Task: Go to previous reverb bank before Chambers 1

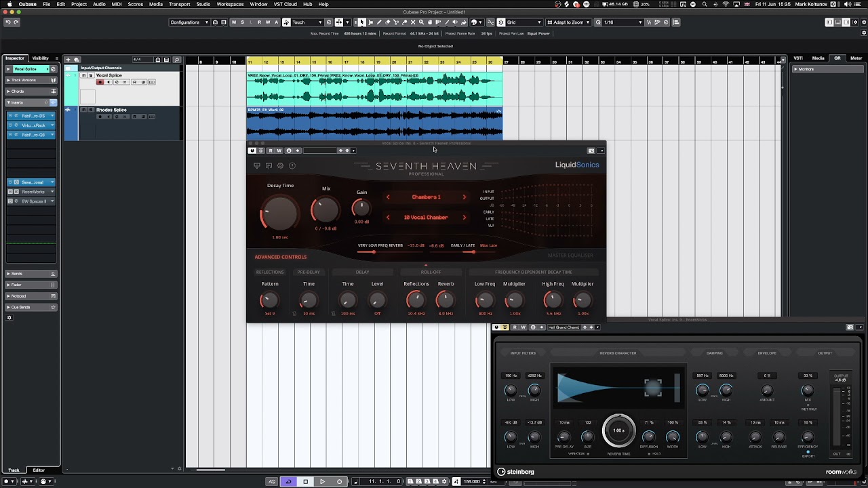Action: (x=388, y=197)
